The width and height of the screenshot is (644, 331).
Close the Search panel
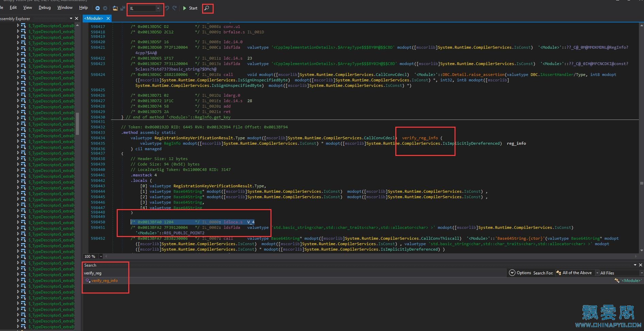[x=641, y=265]
